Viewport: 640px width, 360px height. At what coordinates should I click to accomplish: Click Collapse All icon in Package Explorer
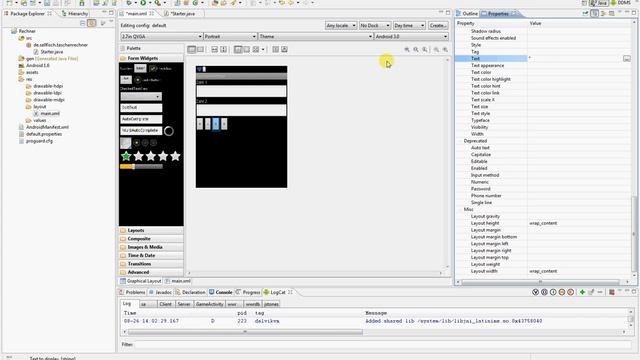(x=83, y=23)
